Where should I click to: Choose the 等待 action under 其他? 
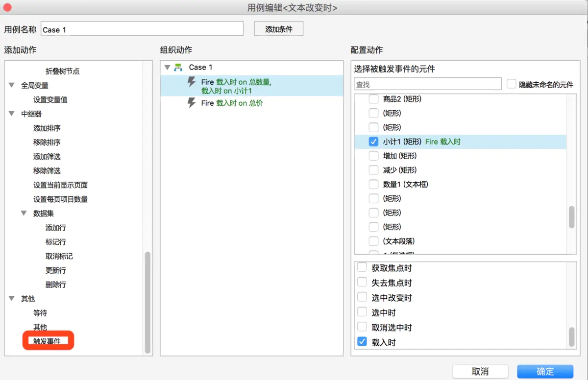[x=40, y=312]
